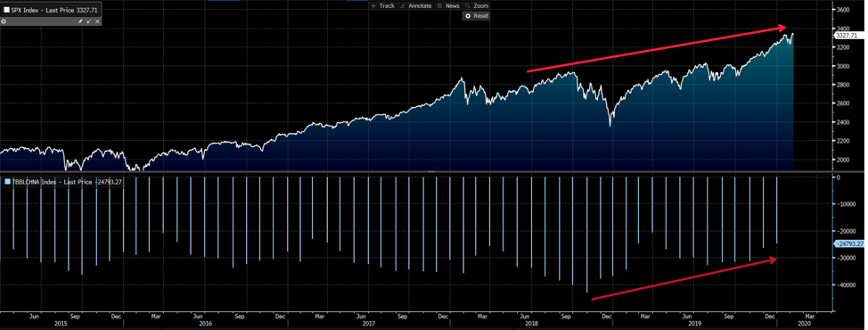Show News on the chart
This screenshot has width=868, height=330.
click(448, 5)
